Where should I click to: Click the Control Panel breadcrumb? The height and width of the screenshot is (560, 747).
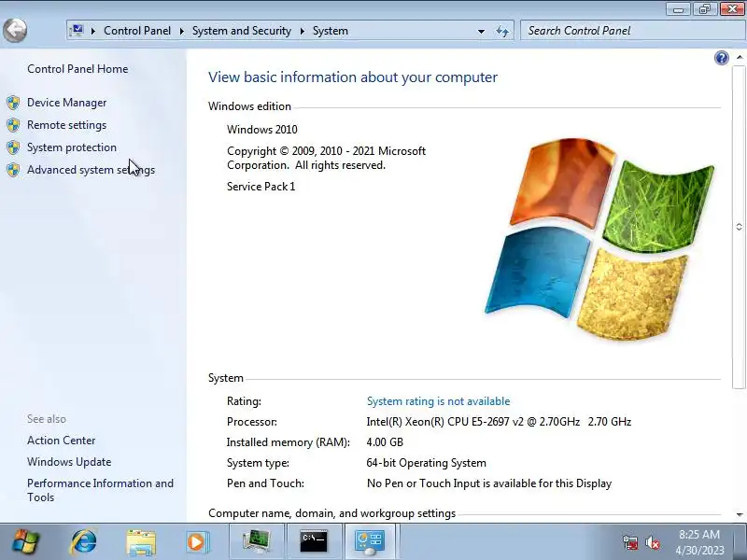click(x=137, y=31)
